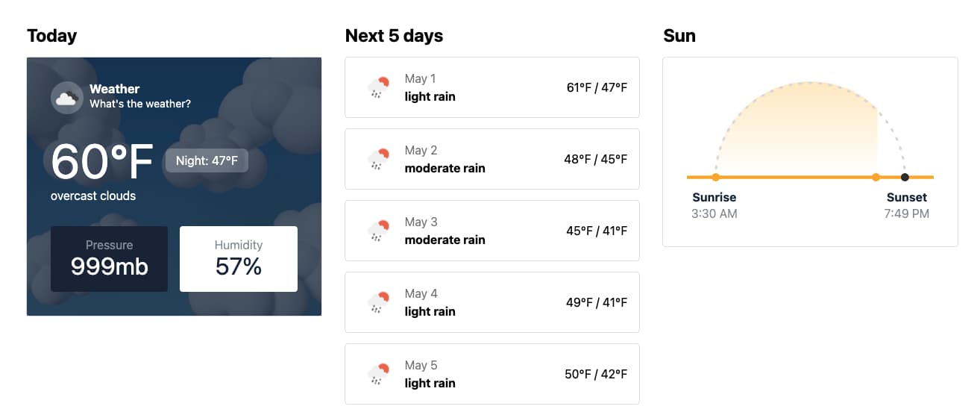Click the current sun position dot
The height and width of the screenshot is (412, 980).
click(876, 178)
